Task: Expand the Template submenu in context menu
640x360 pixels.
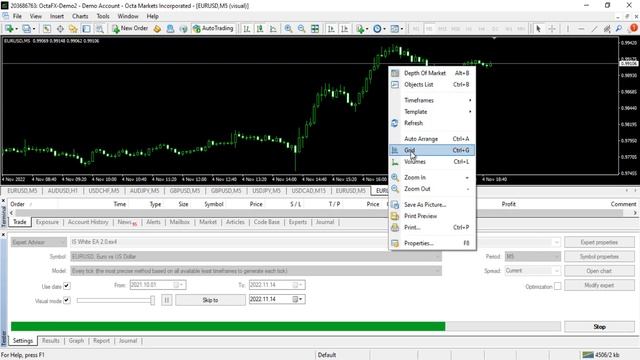Action: pyautogui.click(x=432, y=111)
